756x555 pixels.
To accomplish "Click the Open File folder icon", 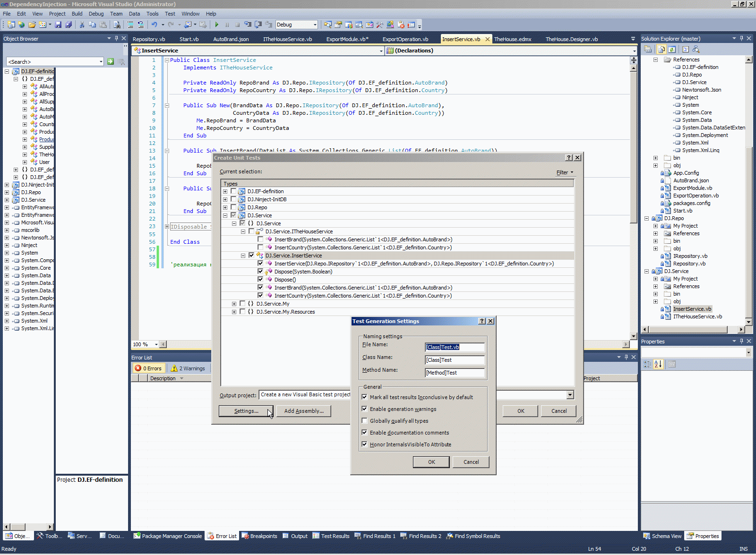I will click(32, 25).
